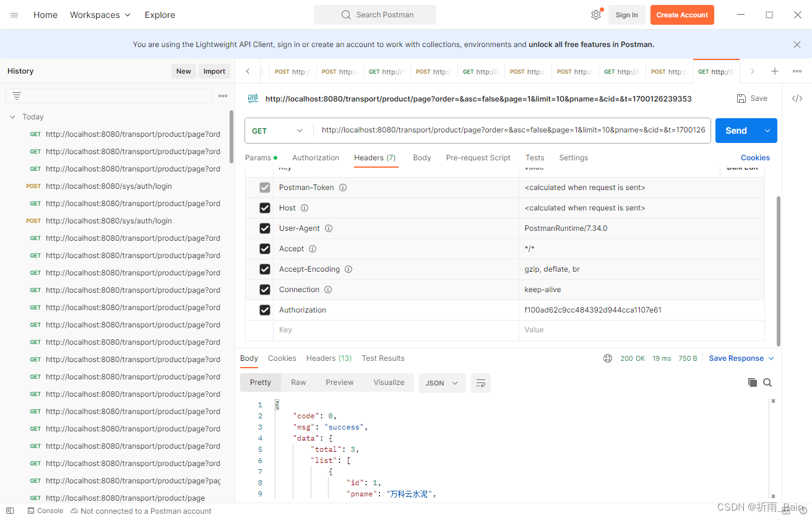The width and height of the screenshot is (812, 518).
Task: Uncheck the Accept-Encoding header checkbox
Action: click(x=265, y=269)
